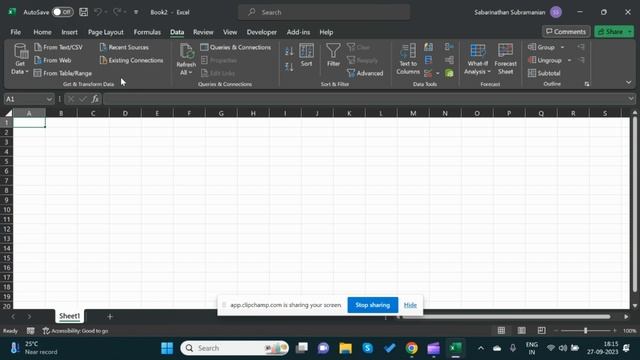Create a Forecast Sheet
The height and width of the screenshot is (360, 640).
click(x=505, y=59)
